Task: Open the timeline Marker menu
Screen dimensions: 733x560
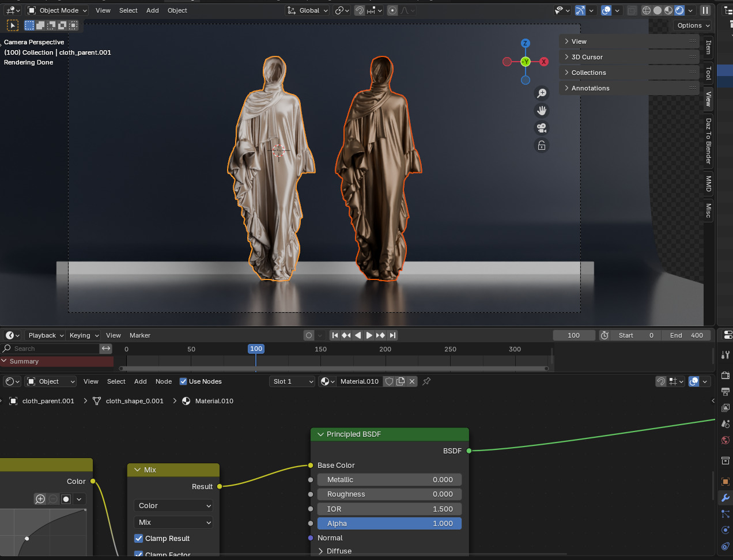Action: (140, 335)
